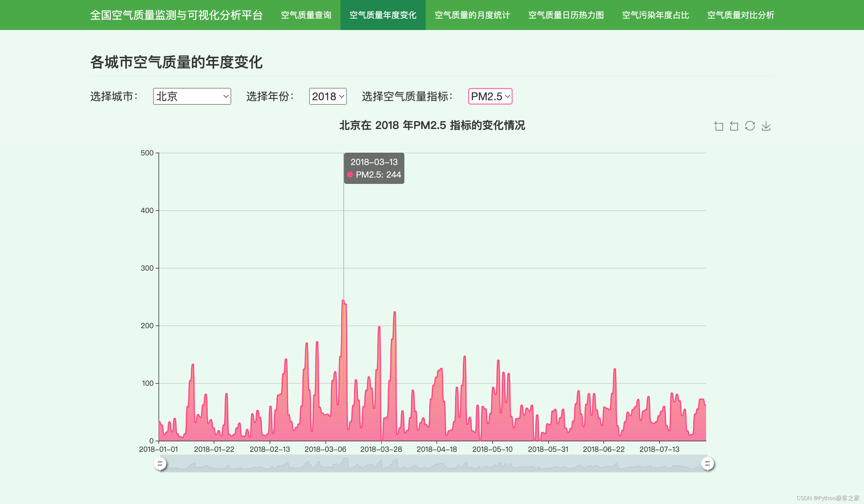Open the 空气质量查询 nav tab
This screenshot has height=504, width=864.
(306, 15)
